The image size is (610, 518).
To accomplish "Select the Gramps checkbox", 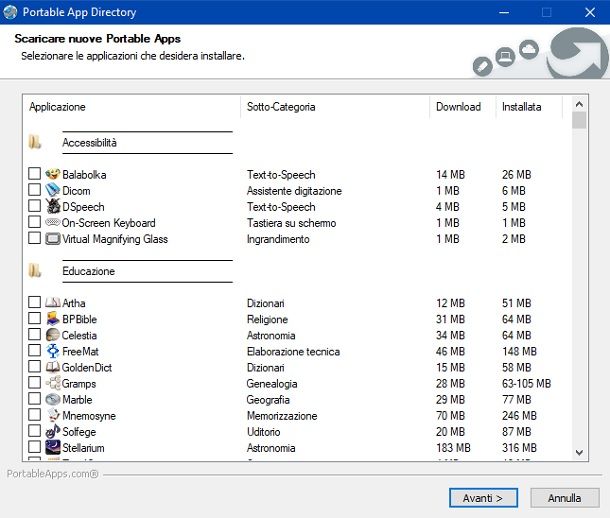I will 35,383.
